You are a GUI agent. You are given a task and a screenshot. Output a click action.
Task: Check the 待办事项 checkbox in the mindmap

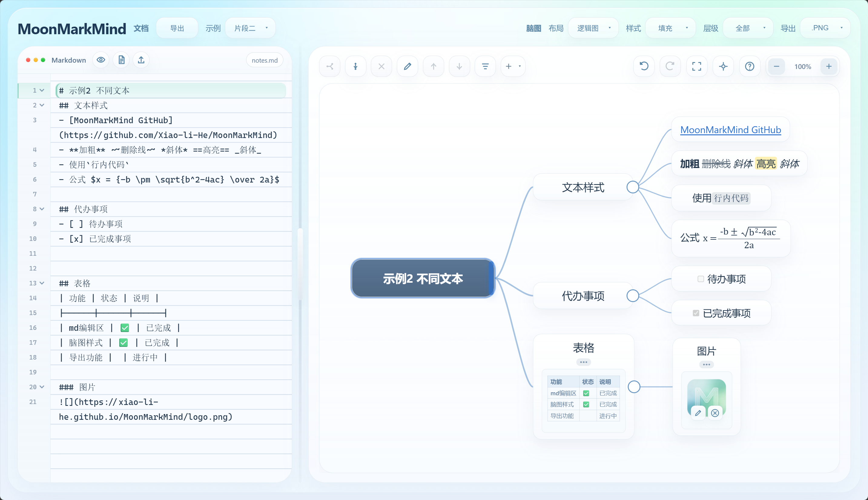coord(701,279)
